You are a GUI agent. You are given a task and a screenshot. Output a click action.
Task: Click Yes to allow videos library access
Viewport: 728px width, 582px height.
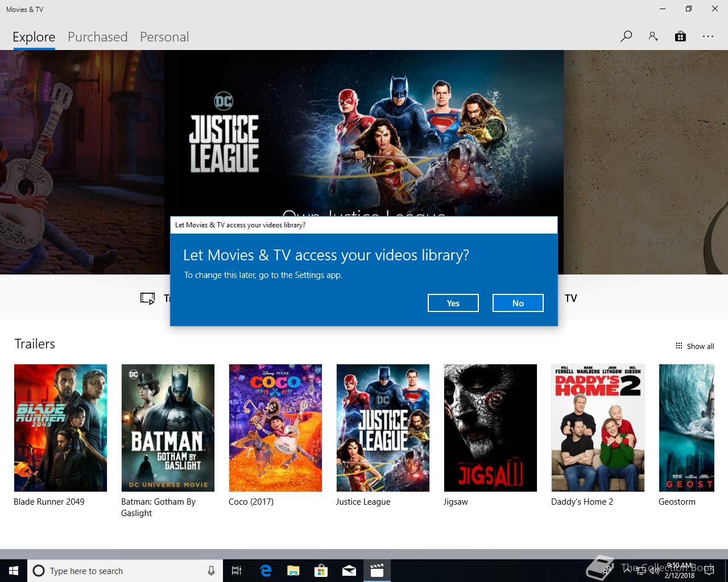click(453, 303)
